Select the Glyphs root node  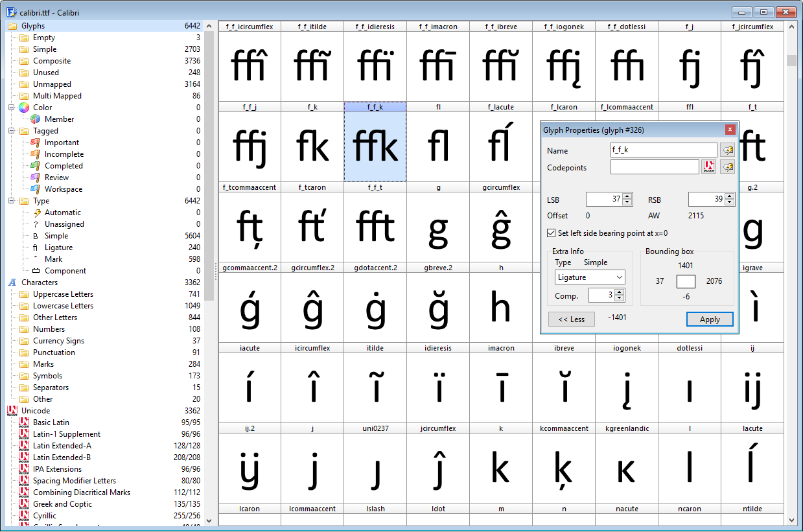tap(104, 26)
